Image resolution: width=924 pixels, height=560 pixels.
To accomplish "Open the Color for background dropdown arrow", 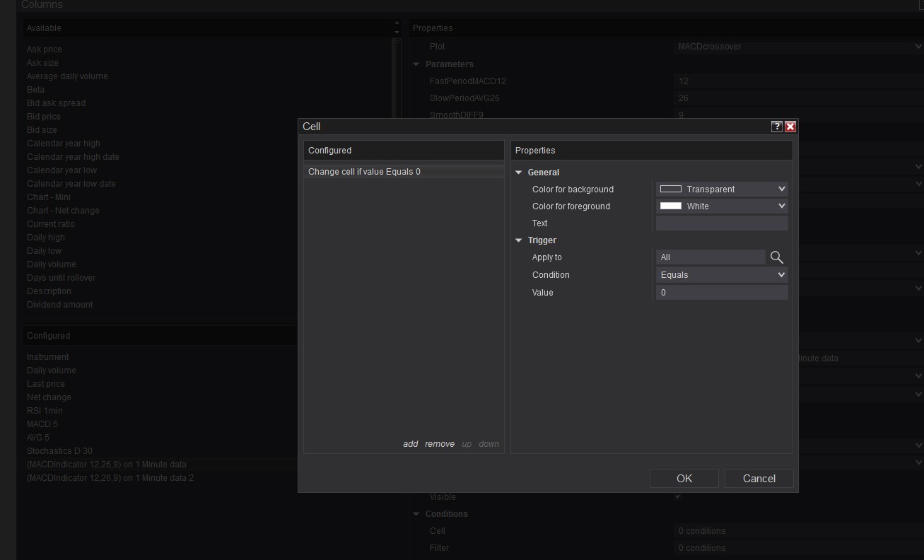I will coord(781,189).
